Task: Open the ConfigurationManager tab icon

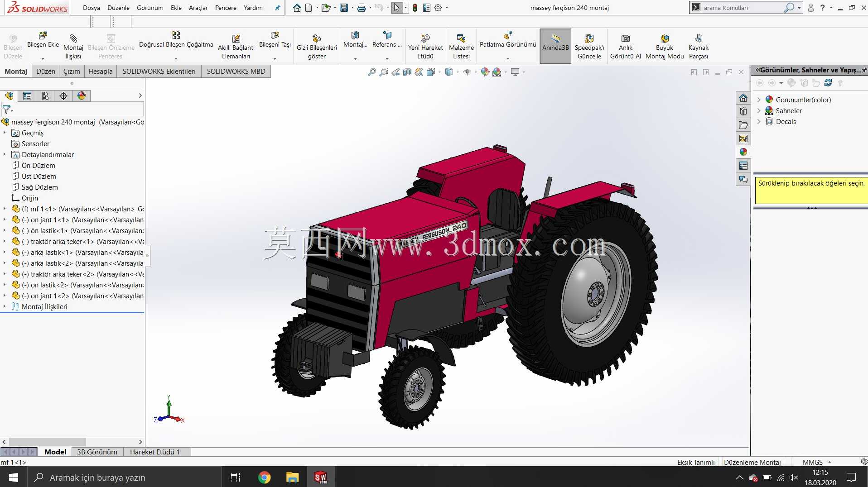Action: tap(45, 96)
